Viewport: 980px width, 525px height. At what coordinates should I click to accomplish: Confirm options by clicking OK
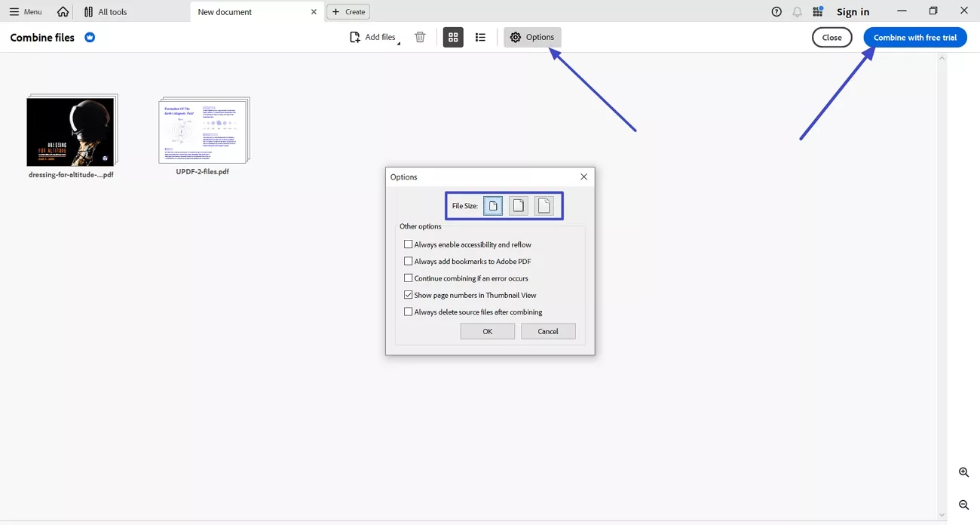[x=487, y=330]
